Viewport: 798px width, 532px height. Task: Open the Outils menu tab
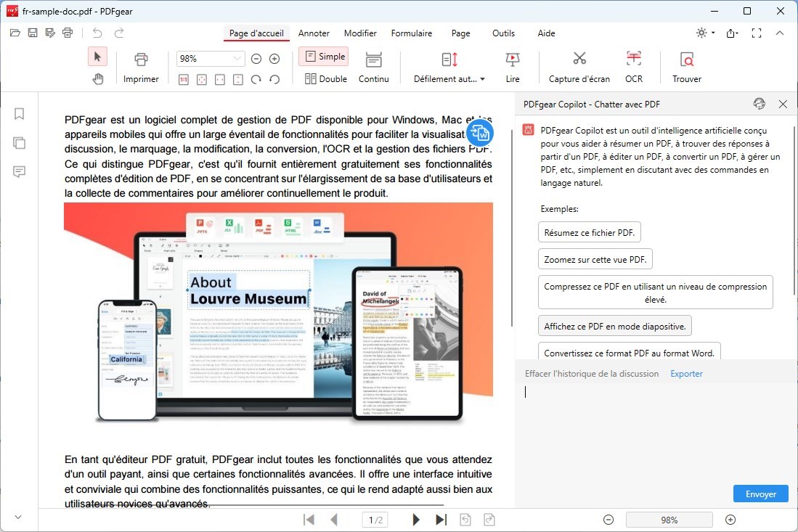pos(502,33)
